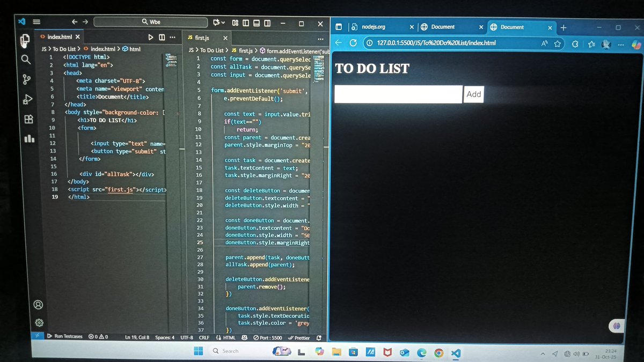The width and height of the screenshot is (644, 362).
Task: Run the index.html file with play button
Action: (x=151, y=37)
